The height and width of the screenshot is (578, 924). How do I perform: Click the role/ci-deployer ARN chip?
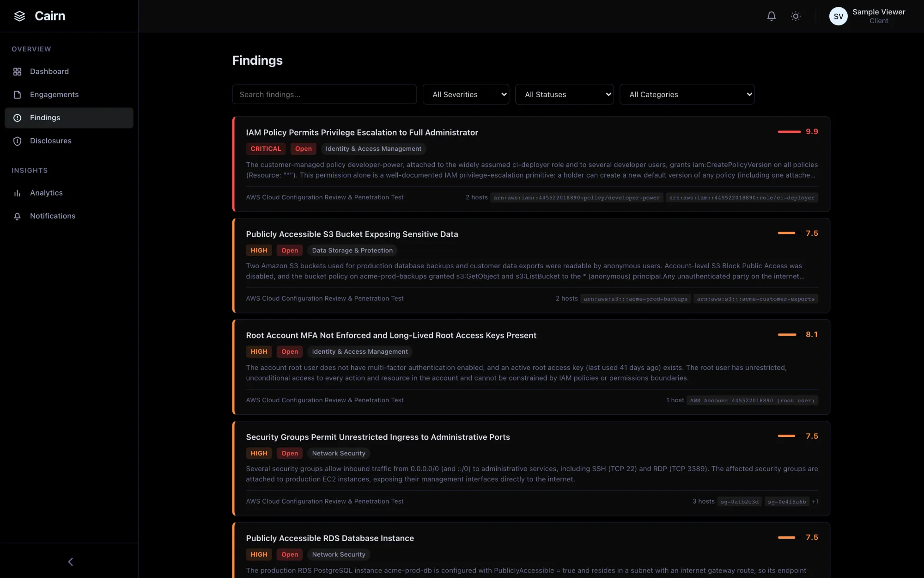pyautogui.click(x=742, y=198)
